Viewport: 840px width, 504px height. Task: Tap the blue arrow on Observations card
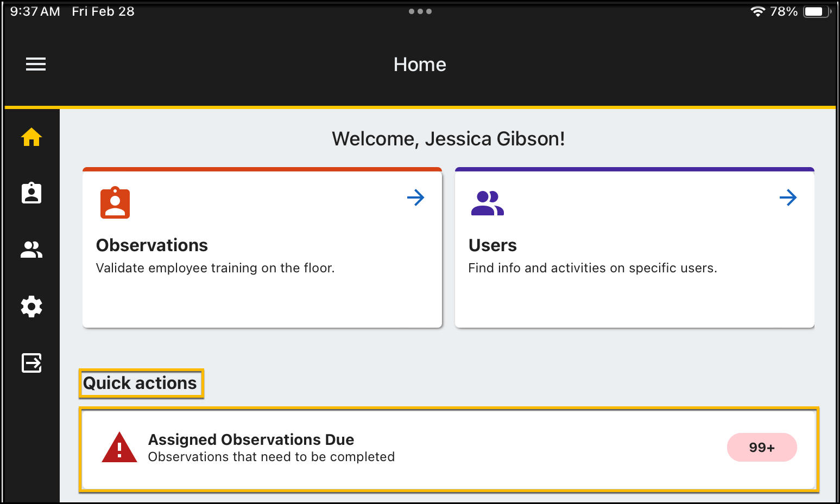[x=415, y=197]
